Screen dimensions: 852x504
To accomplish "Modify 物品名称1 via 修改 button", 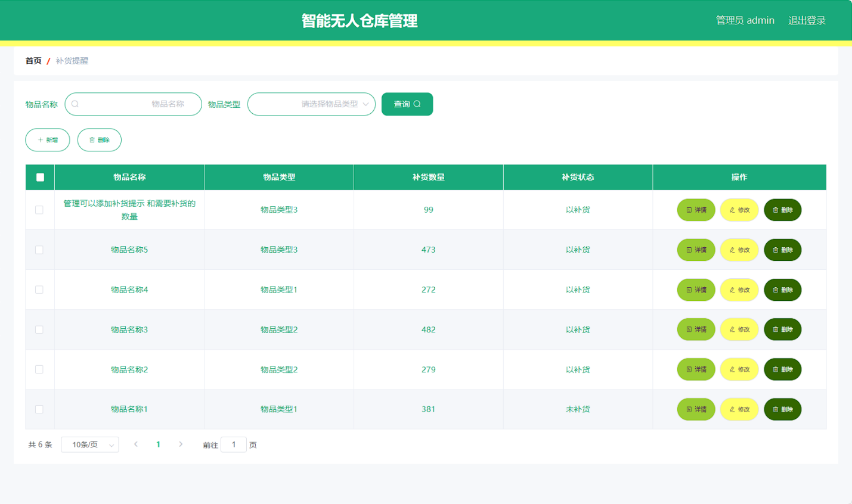I will click(739, 409).
